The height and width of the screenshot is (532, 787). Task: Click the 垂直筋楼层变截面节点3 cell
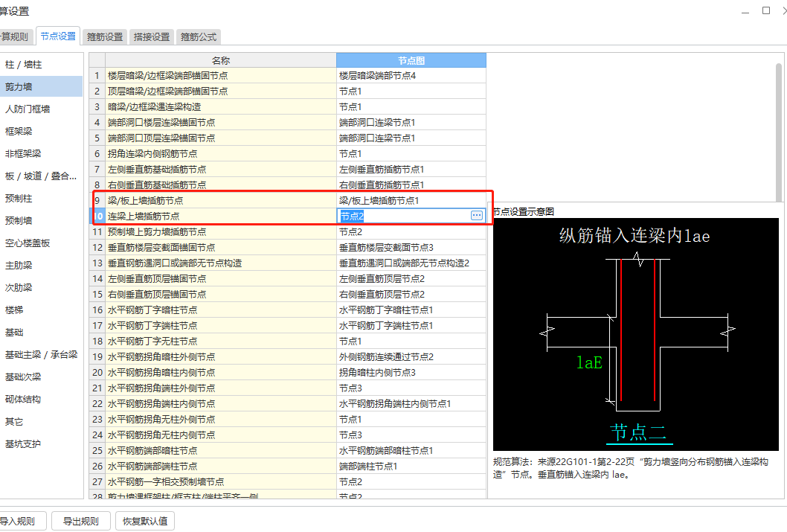pos(411,247)
